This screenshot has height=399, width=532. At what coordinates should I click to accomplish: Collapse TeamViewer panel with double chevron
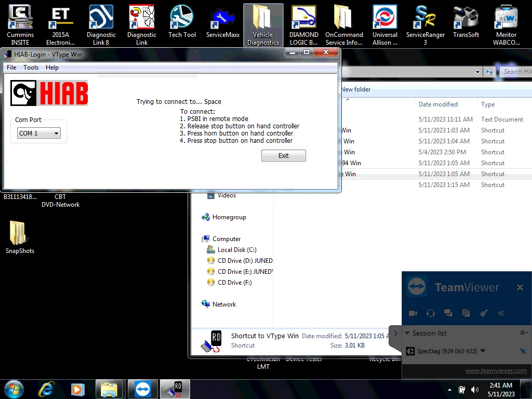501,313
